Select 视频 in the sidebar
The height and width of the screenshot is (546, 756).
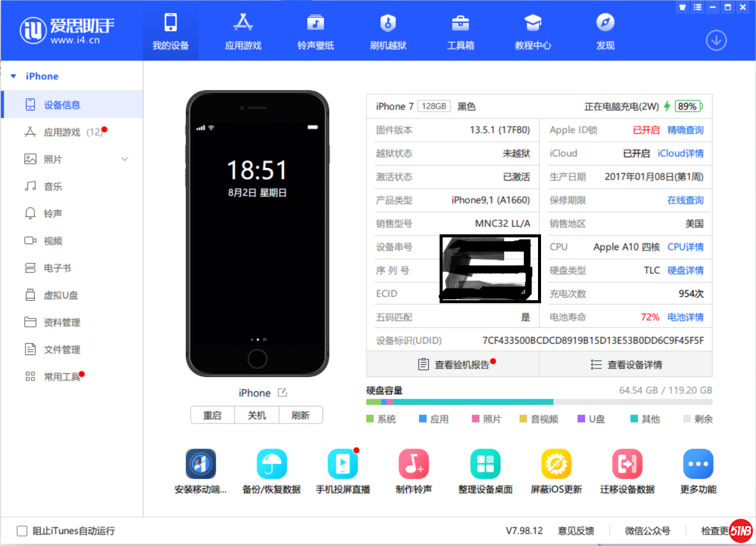[72, 240]
